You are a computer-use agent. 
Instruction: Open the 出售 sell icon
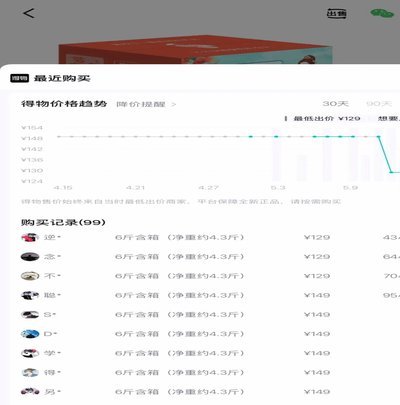[336, 13]
